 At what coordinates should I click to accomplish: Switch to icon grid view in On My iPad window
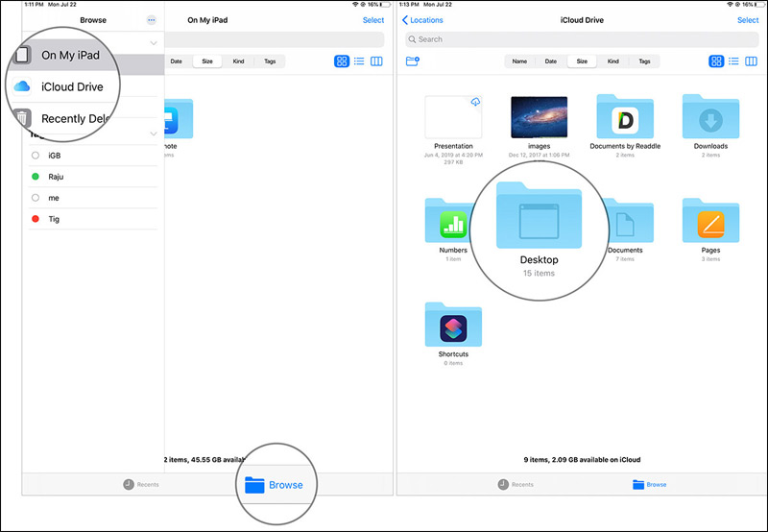coord(342,61)
